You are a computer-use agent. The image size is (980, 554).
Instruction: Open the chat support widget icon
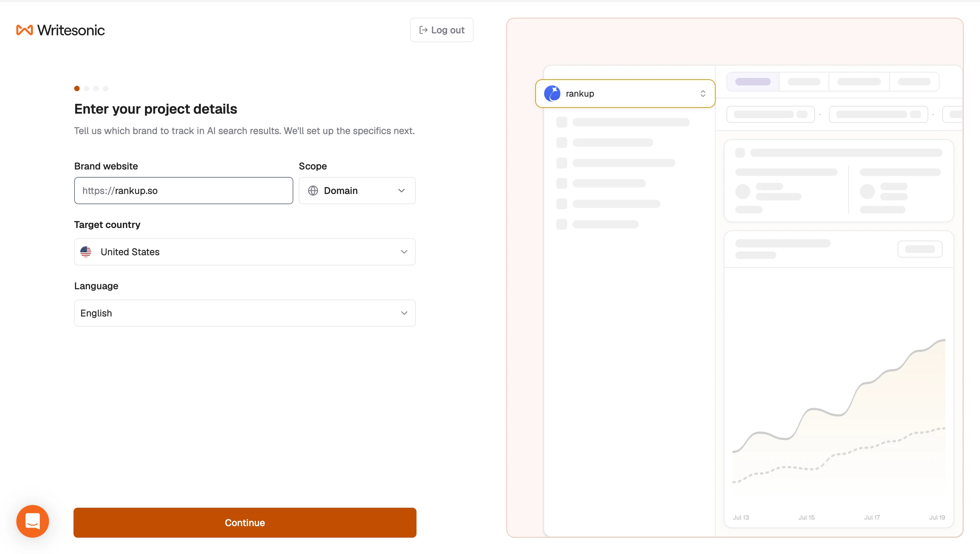(x=33, y=521)
